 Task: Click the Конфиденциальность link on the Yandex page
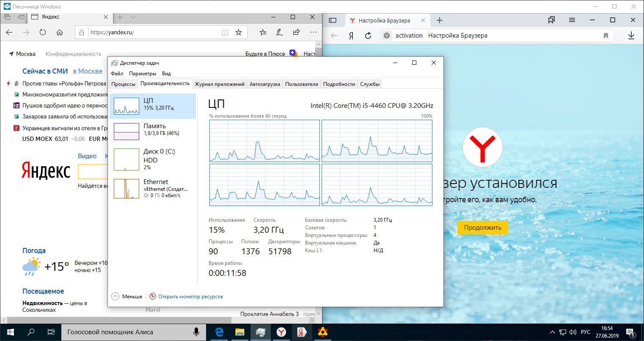(74, 54)
